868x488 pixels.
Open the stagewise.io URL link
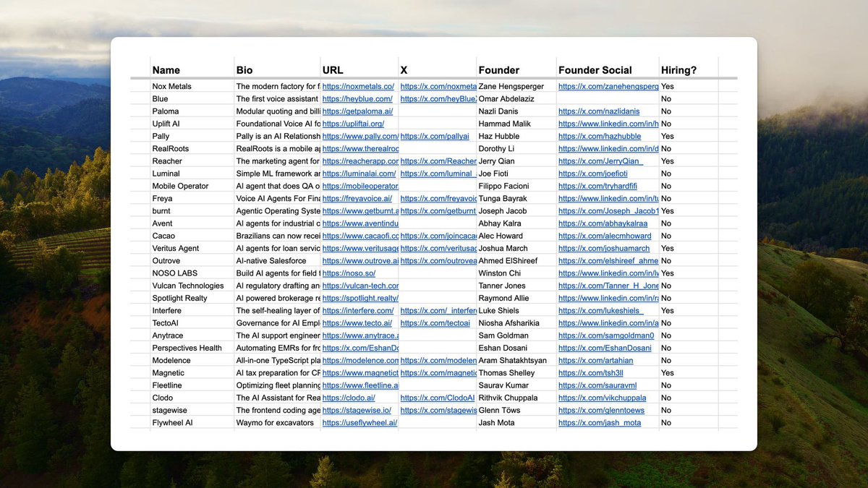[x=357, y=410]
